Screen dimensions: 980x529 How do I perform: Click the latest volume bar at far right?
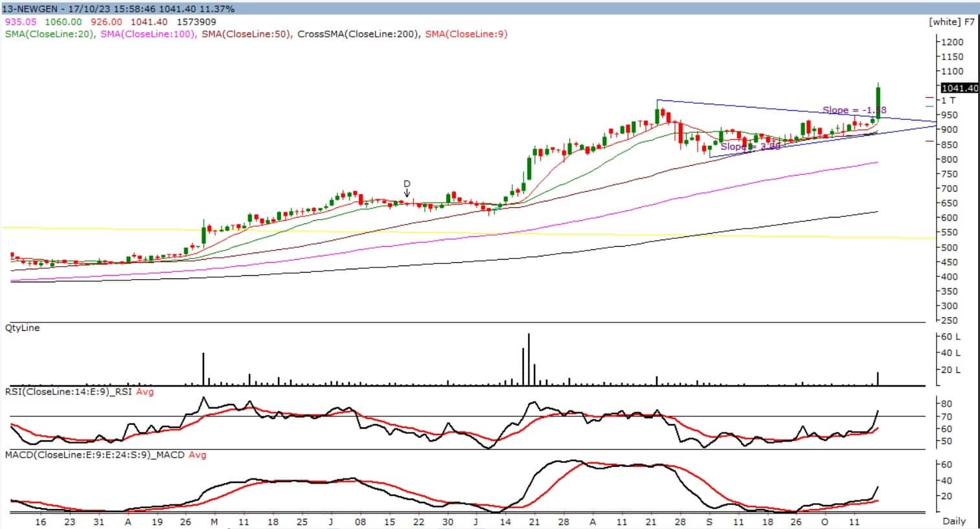click(x=878, y=378)
